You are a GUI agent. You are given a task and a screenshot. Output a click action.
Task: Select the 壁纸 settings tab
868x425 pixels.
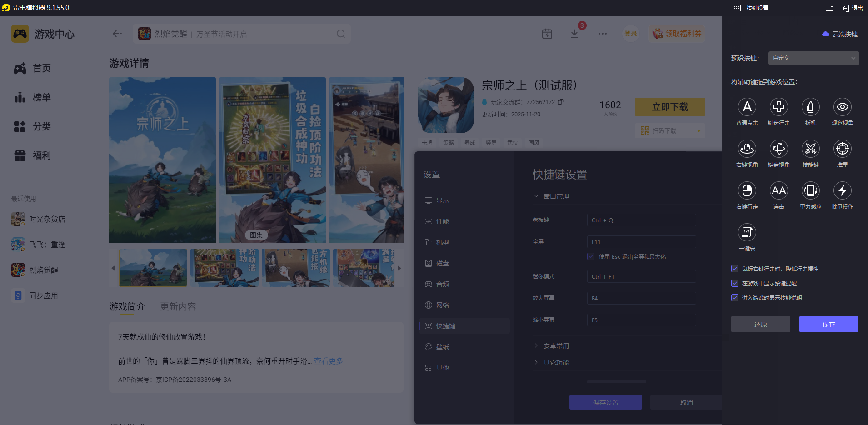tap(442, 346)
